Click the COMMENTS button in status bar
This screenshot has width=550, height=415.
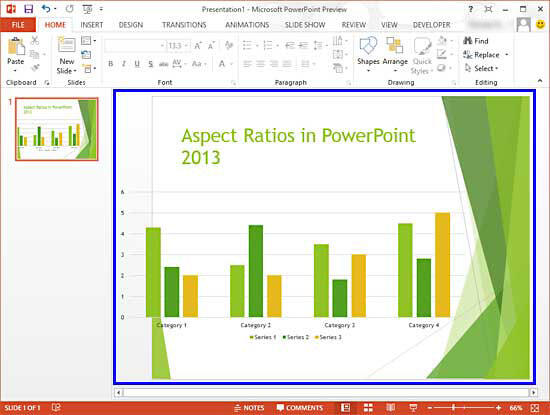tap(300, 408)
